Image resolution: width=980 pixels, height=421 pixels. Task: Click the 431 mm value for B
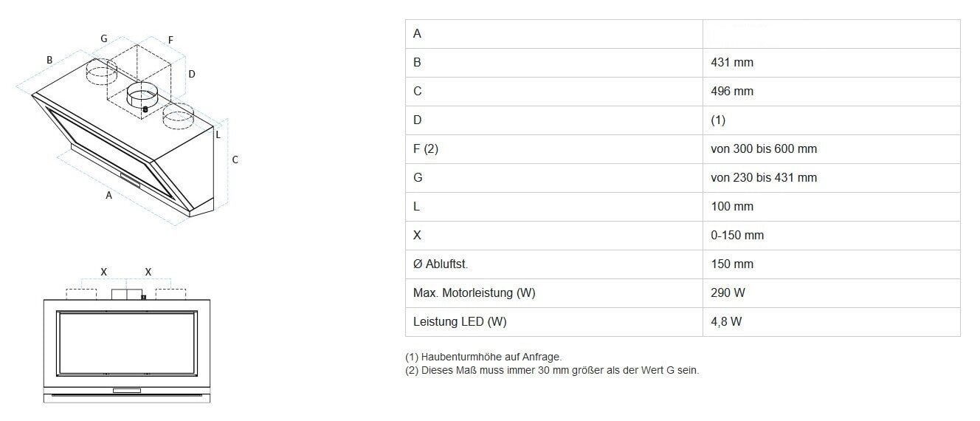click(732, 63)
